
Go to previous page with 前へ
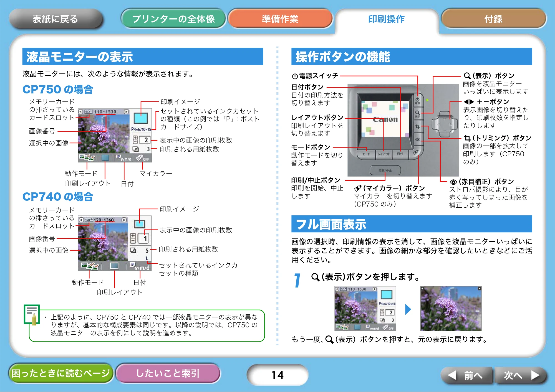[466, 375]
